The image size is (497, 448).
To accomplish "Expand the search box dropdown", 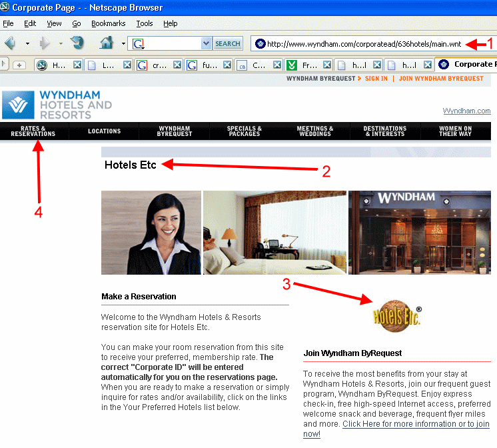I will click(x=206, y=43).
